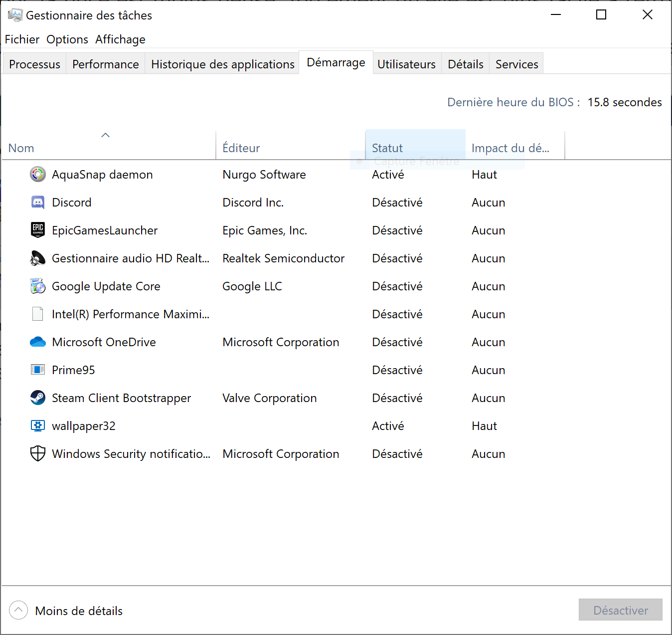Image resolution: width=672 pixels, height=635 pixels.
Task: Click the Activé status for wallpaper32
Action: pyautogui.click(x=388, y=426)
